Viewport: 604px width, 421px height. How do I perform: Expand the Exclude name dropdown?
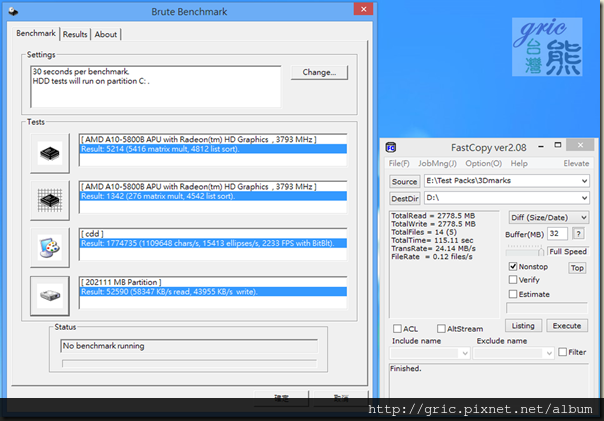click(x=549, y=353)
